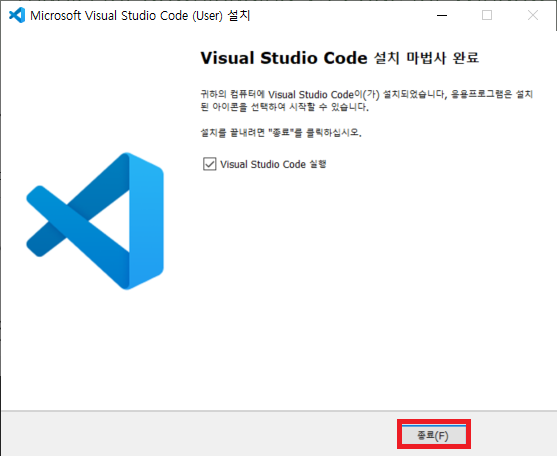
Task: Click the title 'Microsoft Visual Studio Code (User) 설치'
Action: click(x=140, y=16)
